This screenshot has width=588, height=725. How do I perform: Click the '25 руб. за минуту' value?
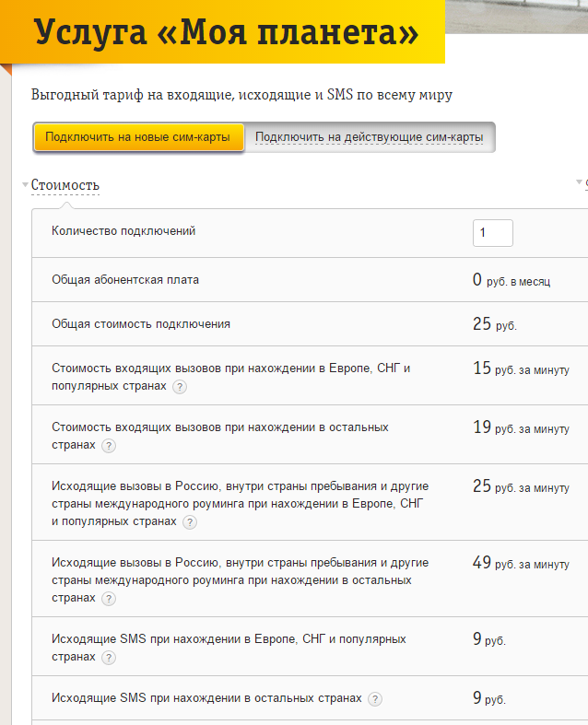(x=521, y=486)
